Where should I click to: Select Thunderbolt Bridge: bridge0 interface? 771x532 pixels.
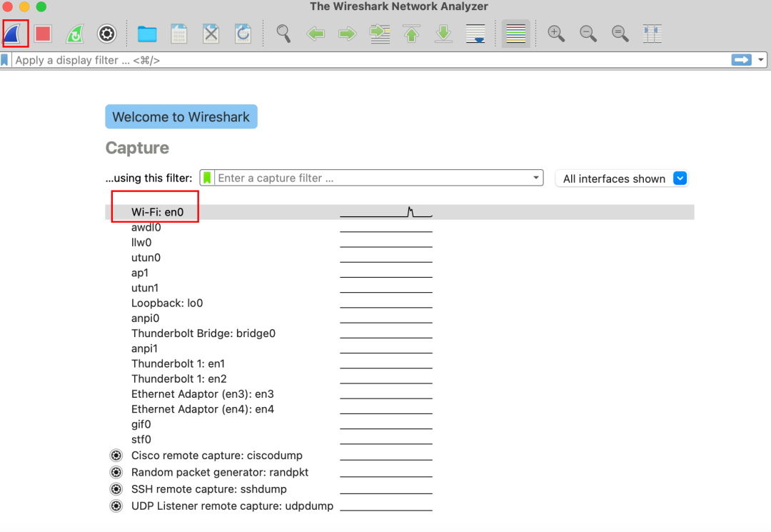203,333
